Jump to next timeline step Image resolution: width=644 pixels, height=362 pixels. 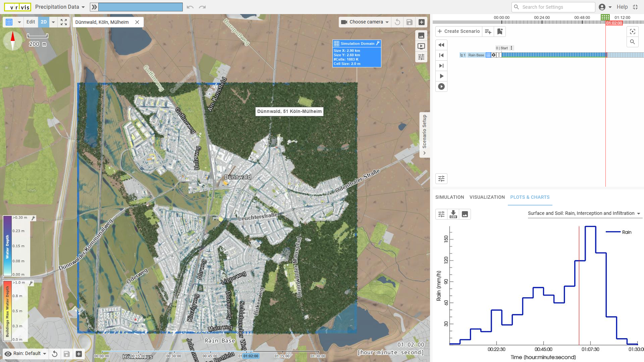tap(441, 66)
